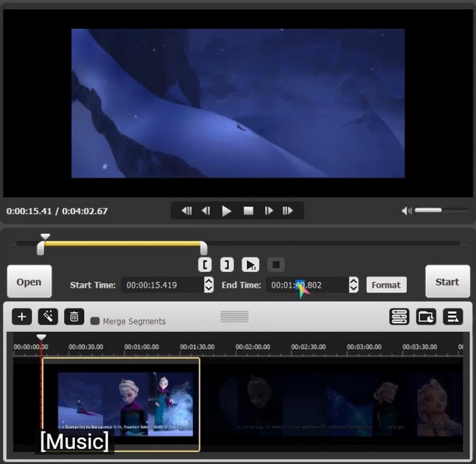Click the left trim handle on seek bar
This screenshot has width=476, height=464.
pos(41,248)
